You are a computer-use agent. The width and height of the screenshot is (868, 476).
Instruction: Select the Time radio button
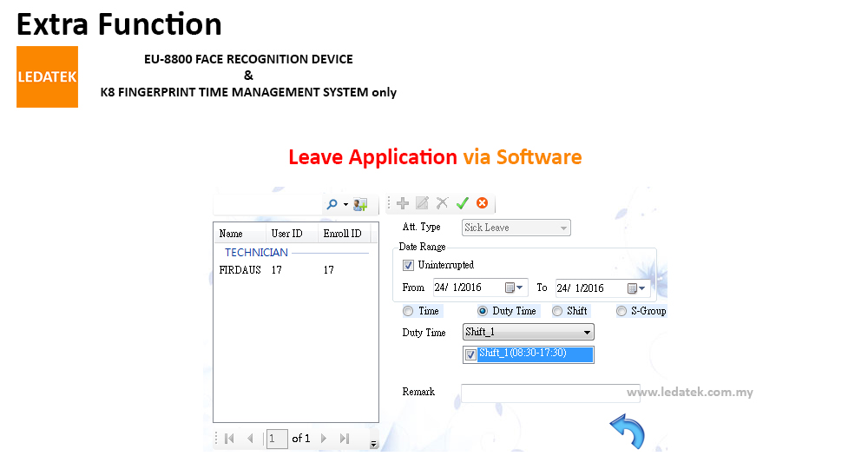point(408,312)
